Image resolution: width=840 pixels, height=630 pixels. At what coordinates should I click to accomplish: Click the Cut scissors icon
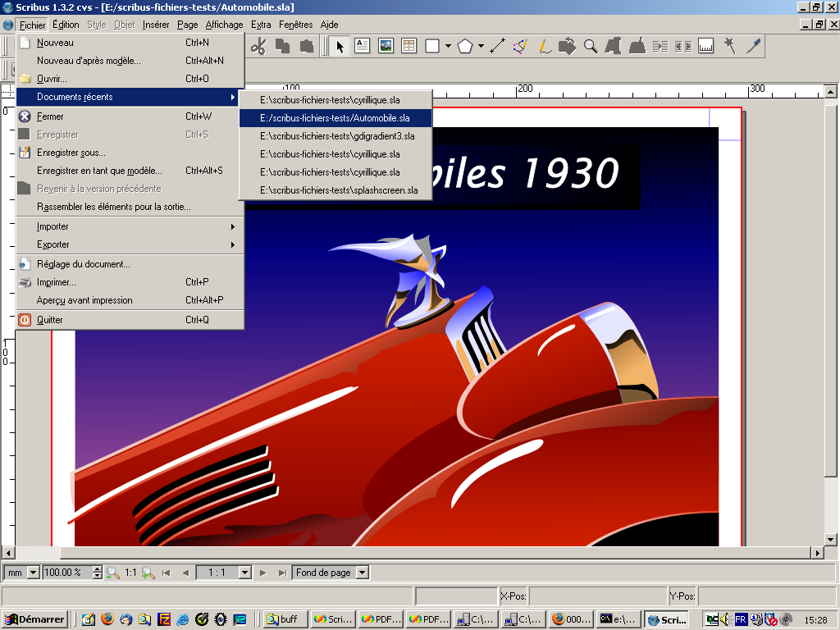pyautogui.click(x=258, y=46)
